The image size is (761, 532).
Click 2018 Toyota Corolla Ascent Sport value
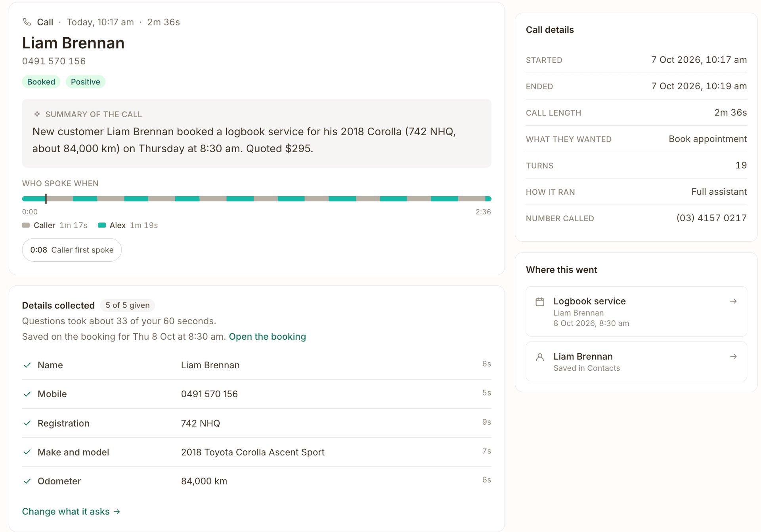point(253,452)
